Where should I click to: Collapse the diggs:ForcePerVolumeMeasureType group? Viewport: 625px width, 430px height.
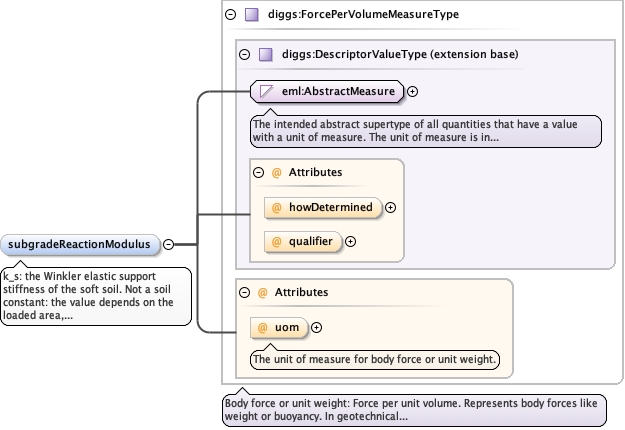[x=230, y=14]
